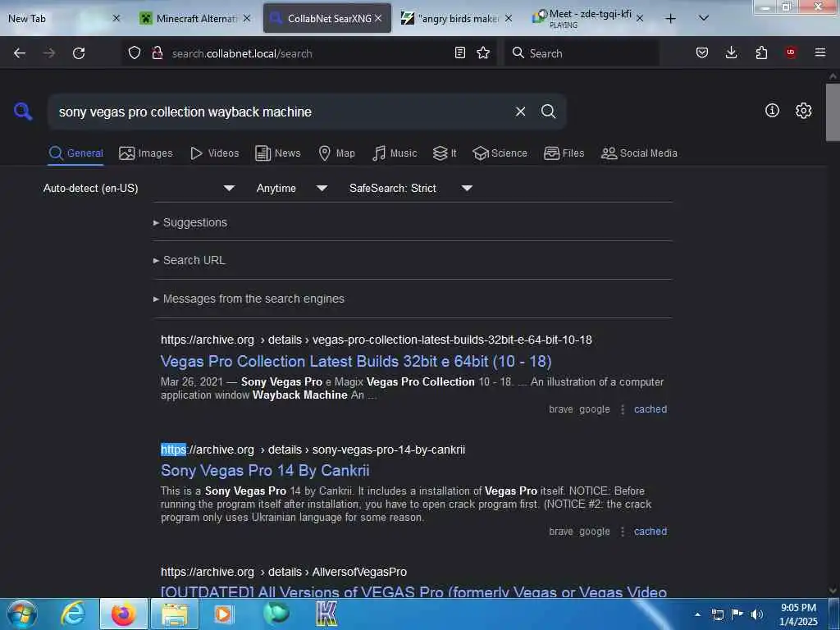
Task: Open cached link for Cankrii result
Action: pyautogui.click(x=651, y=532)
